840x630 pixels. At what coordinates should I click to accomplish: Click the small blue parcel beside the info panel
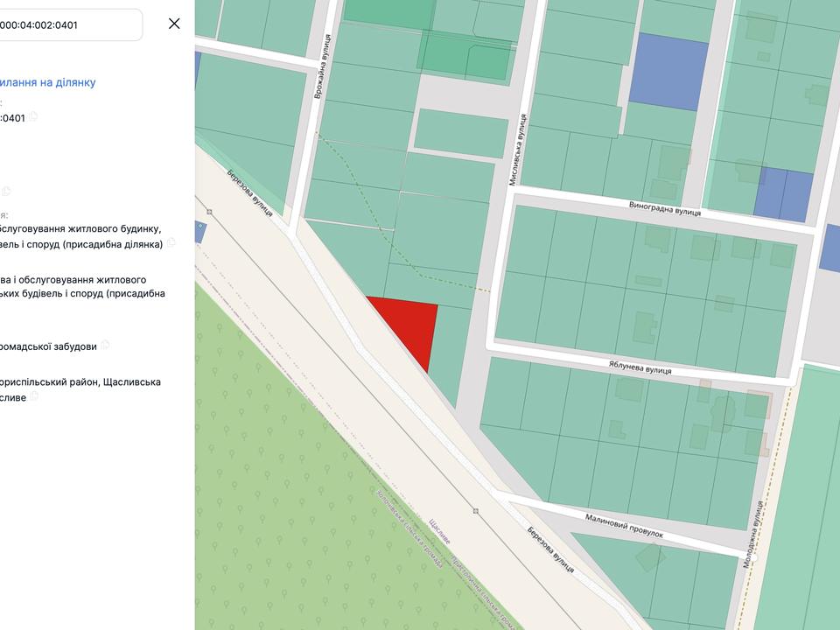(199, 232)
